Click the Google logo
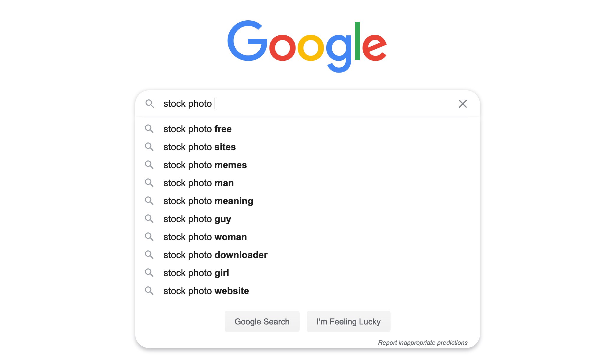Image resolution: width=614 pixels, height=364 pixels. coord(306,46)
